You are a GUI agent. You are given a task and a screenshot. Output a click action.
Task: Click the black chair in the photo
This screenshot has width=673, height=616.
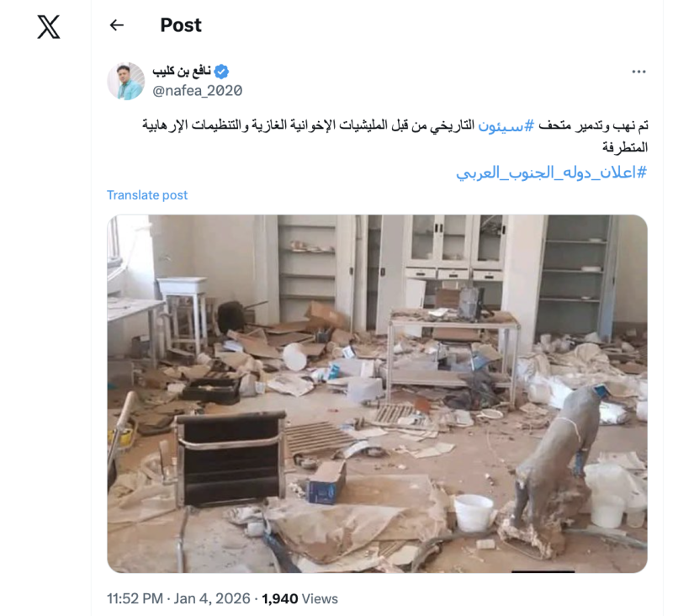point(231,459)
